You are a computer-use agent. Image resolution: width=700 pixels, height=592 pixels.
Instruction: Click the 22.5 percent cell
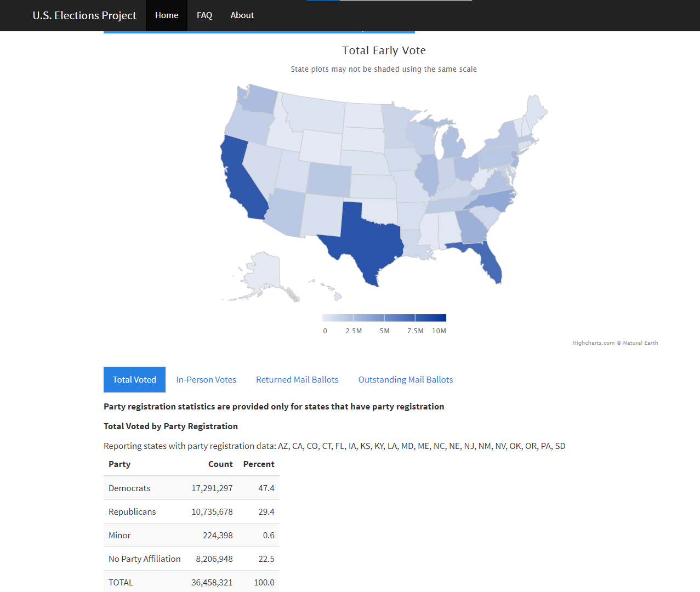(x=266, y=559)
